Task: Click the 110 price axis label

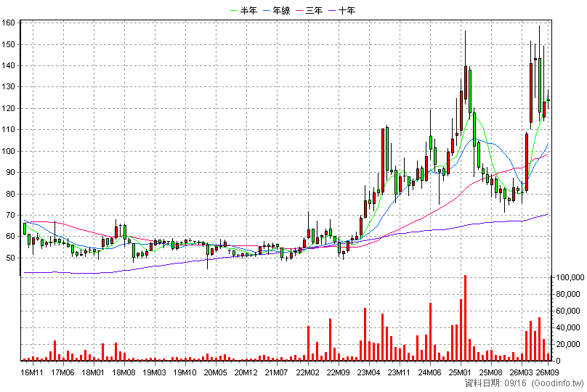Action: coord(9,130)
